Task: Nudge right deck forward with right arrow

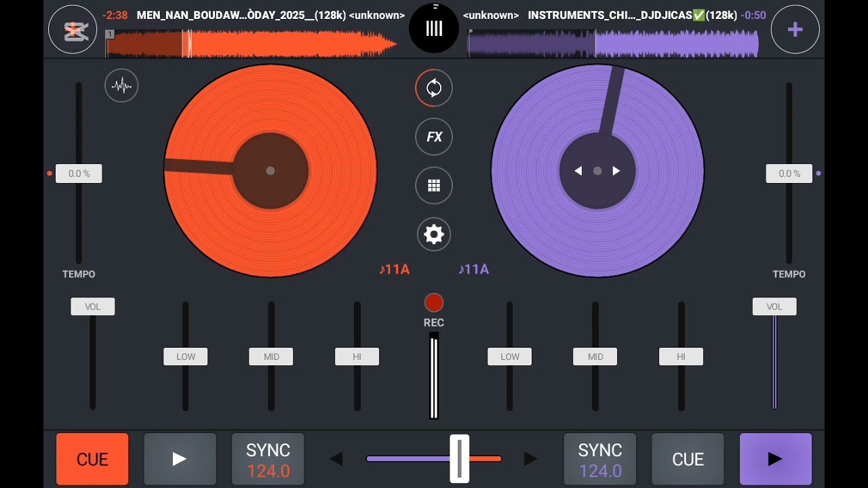Action: [x=616, y=171]
